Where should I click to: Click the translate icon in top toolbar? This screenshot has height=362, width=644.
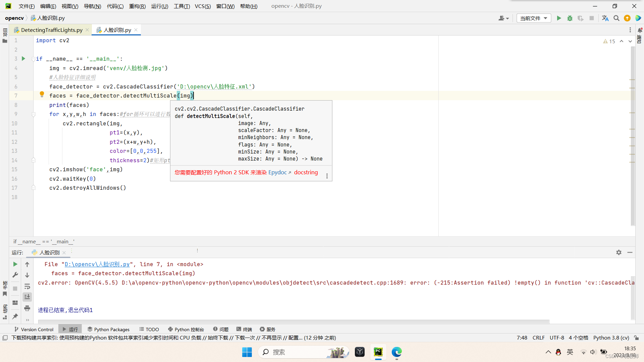point(605,18)
